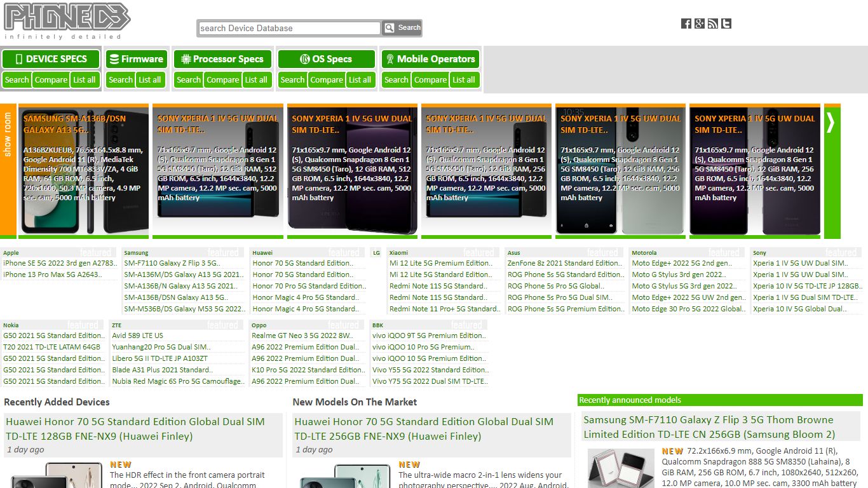Open the Twitter social icon
This screenshot has height=488, width=868.
click(x=726, y=24)
